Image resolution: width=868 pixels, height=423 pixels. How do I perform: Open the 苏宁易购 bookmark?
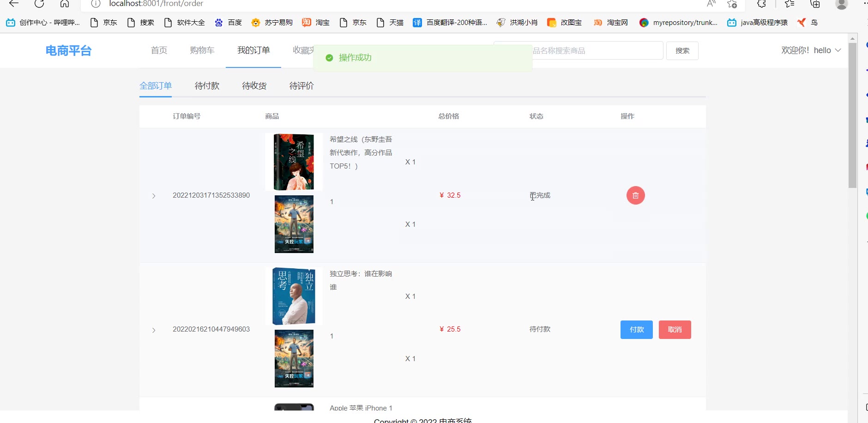tap(272, 23)
